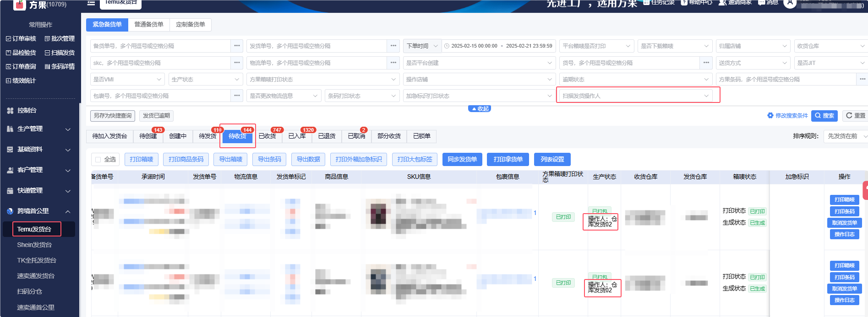This screenshot has height=317, width=868.
Task: Switch to 定制备货单 tab
Action: (x=191, y=25)
